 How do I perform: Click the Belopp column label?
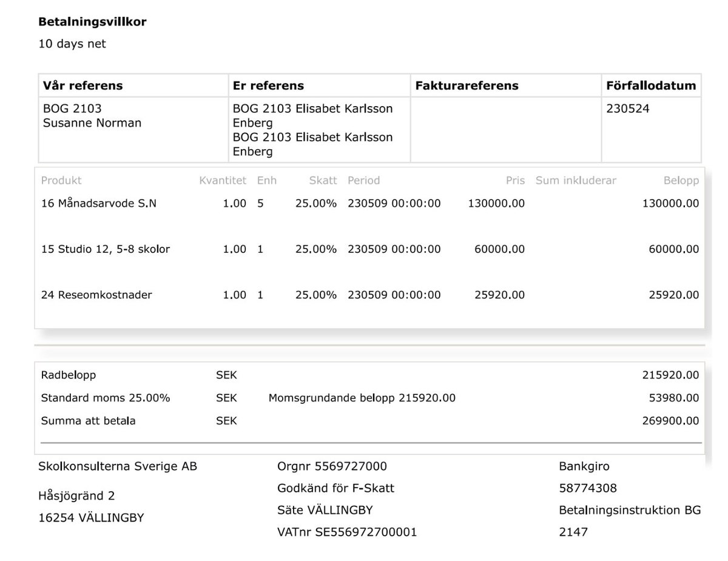tap(681, 180)
